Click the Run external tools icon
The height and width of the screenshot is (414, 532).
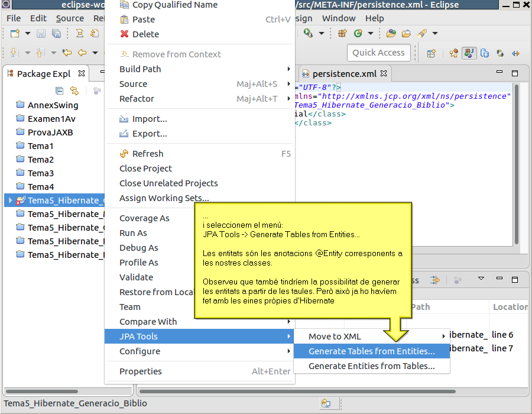[x=308, y=33]
